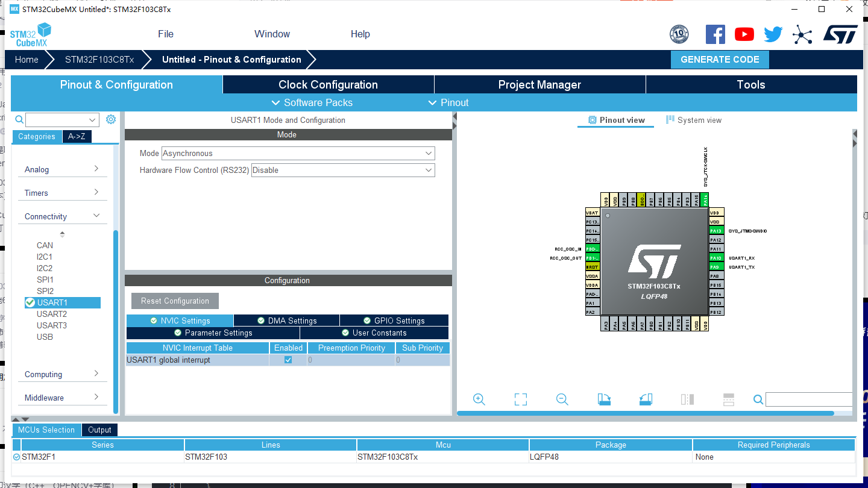
Task: Collapse the Connectivity category
Action: point(62,216)
